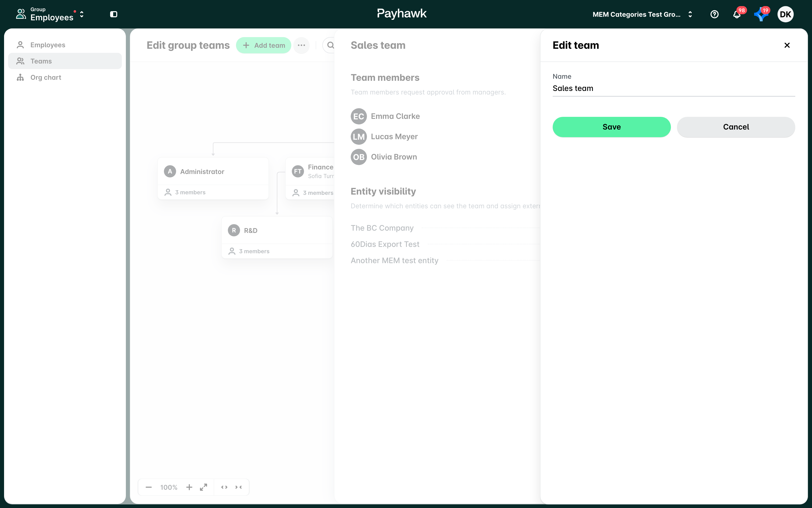Click the 100% zoom level text
812x508 pixels.
pos(169,487)
